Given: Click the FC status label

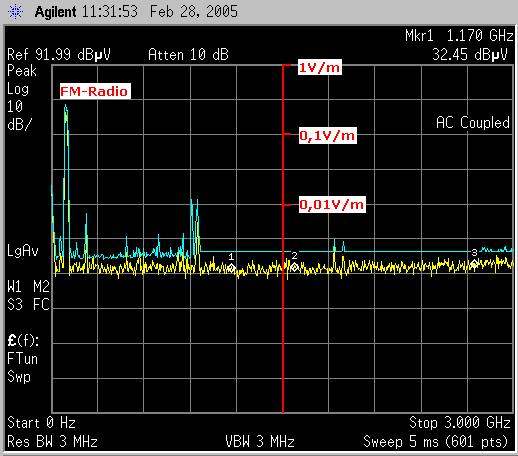Looking at the screenshot, I should [41, 305].
